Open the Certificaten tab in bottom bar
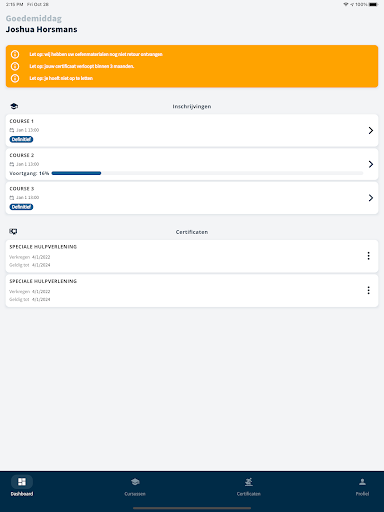Screen dimensions: 384x512 pos(249,487)
